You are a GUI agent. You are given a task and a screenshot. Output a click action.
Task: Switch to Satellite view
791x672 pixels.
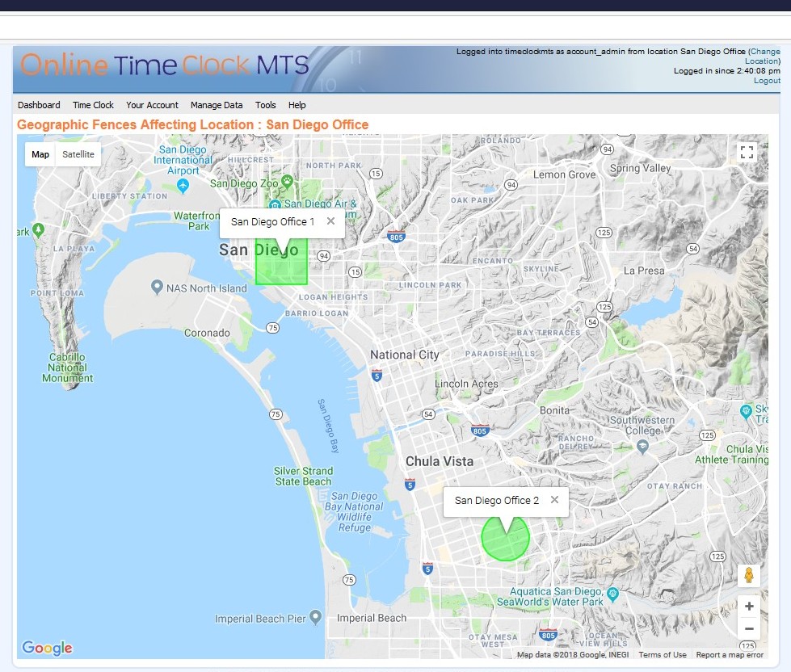(x=78, y=154)
